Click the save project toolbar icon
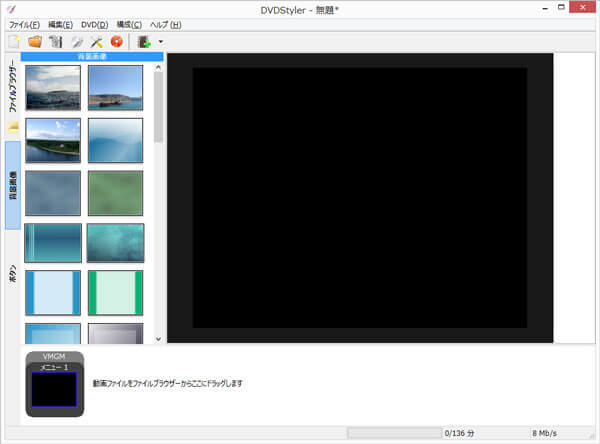The image size is (600, 444). (56, 41)
